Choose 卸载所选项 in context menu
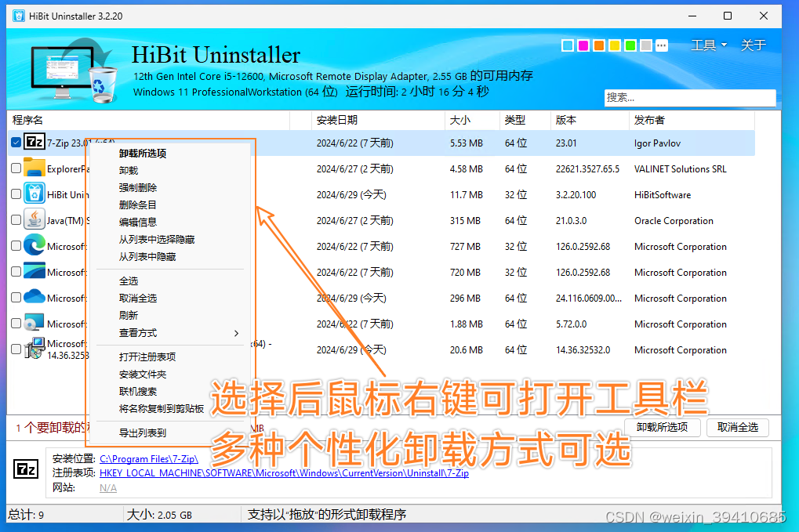The width and height of the screenshot is (799, 532). point(143,154)
